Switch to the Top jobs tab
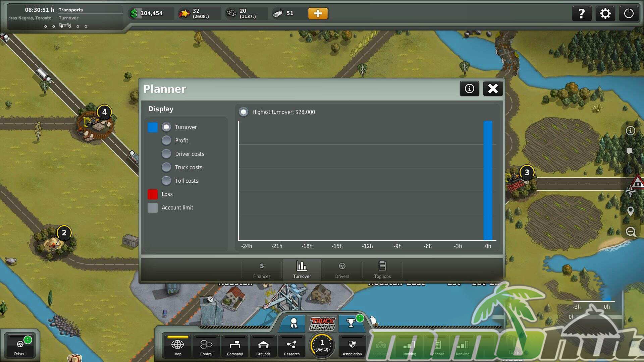Screen dimensions: 644x362 [382, 270]
